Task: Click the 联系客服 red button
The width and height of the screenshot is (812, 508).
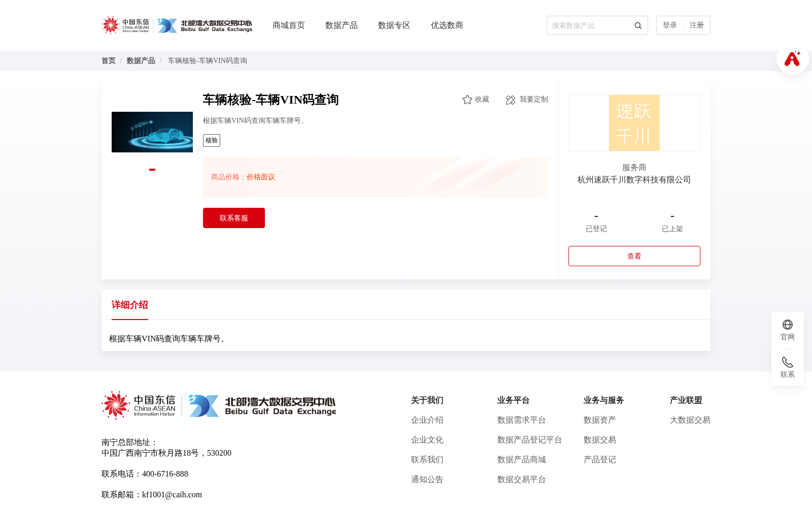Action: coord(234,218)
